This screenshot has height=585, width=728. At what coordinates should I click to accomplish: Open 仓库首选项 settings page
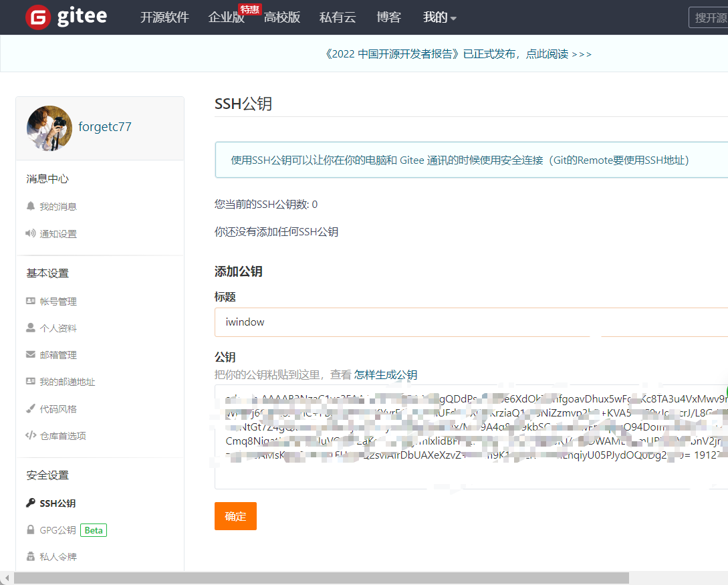coord(63,435)
